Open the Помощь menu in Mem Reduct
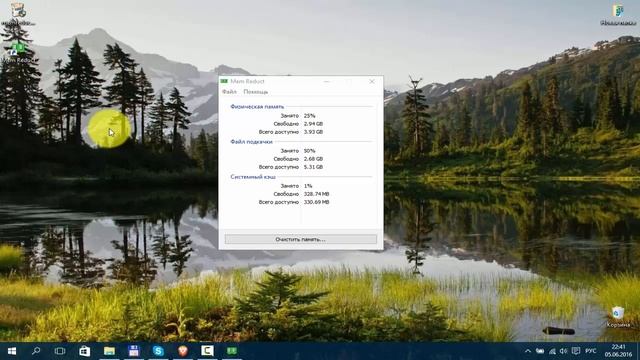Screen dimensions: 640x360 [x=256, y=92]
